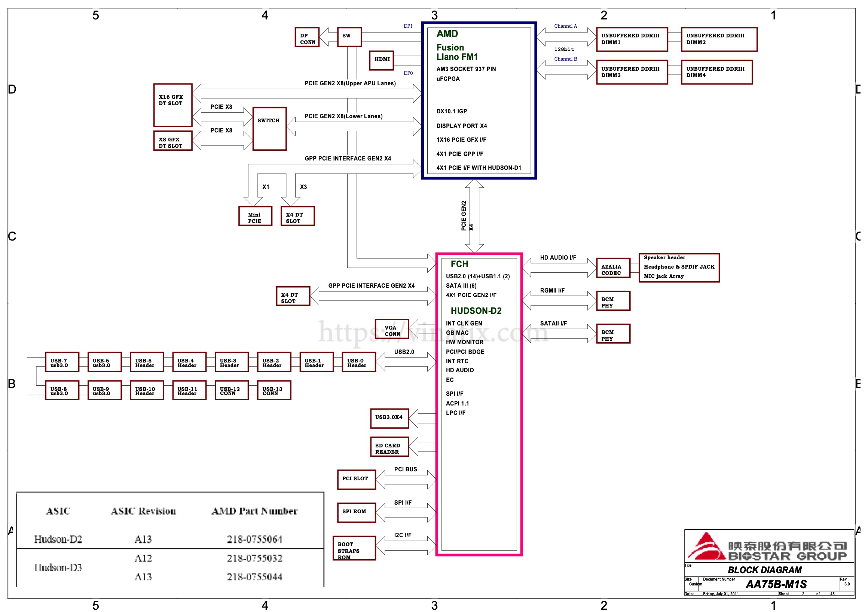Image resolution: width=868 pixels, height=612 pixels.
Task: Select the PCI SLOT block
Action: [x=357, y=480]
